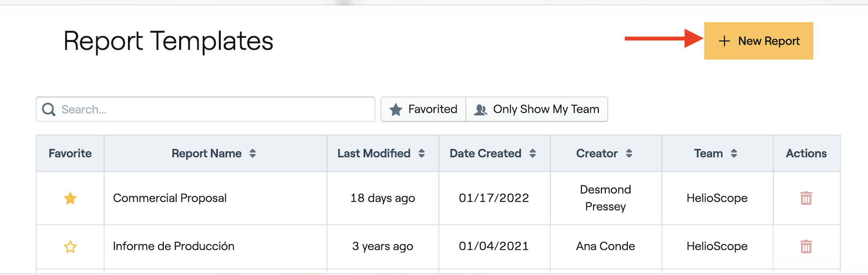The image size is (868, 275).
Task: Favorite the Informe de Producción template
Action: [x=70, y=247]
